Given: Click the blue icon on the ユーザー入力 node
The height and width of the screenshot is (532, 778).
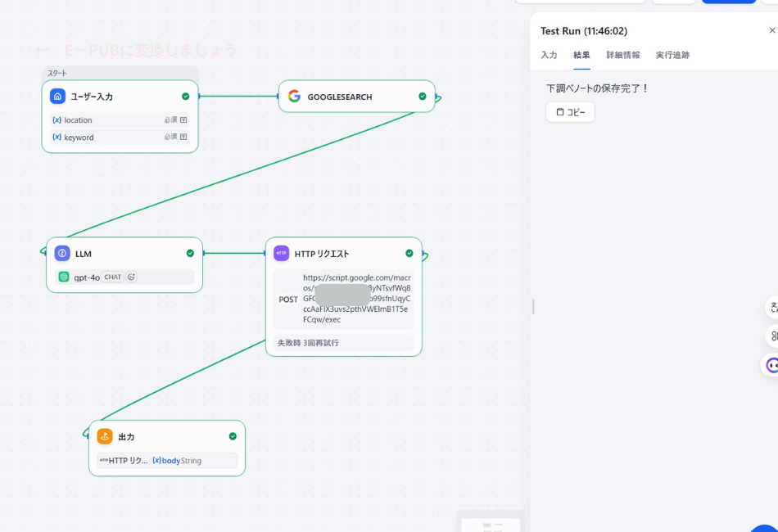Looking at the screenshot, I should (x=57, y=96).
